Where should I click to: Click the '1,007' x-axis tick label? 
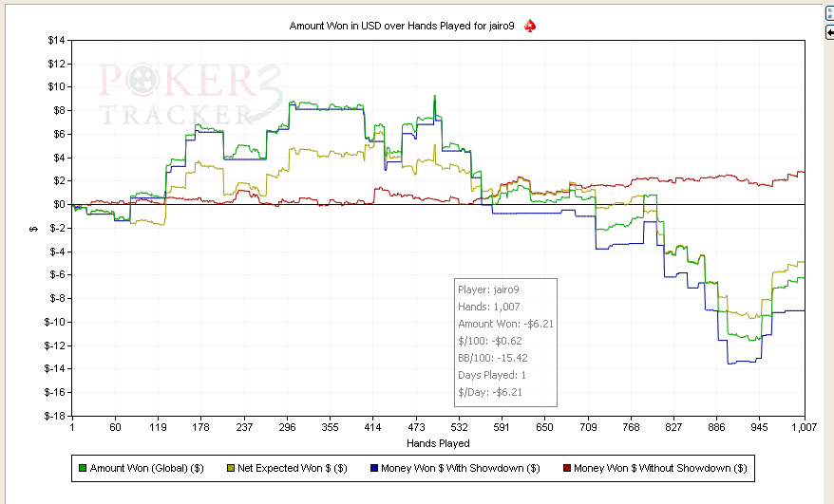click(x=805, y=427)
